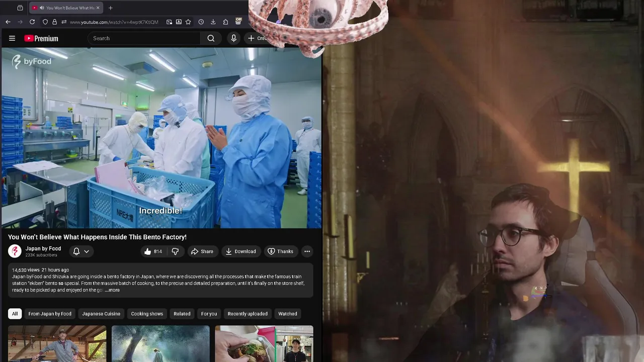The image size is (644, 362).
Task: Open browser downloads arrow icon
Action: click(213, 22)
